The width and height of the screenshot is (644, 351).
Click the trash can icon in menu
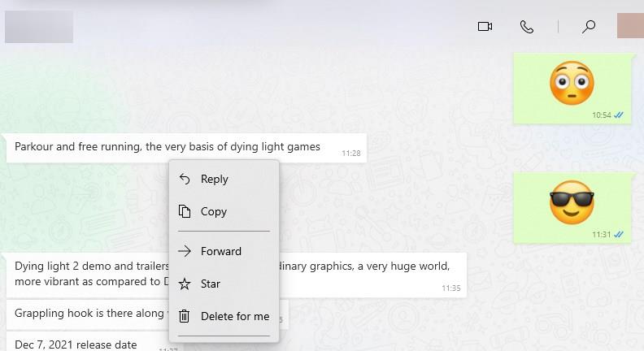185,317
